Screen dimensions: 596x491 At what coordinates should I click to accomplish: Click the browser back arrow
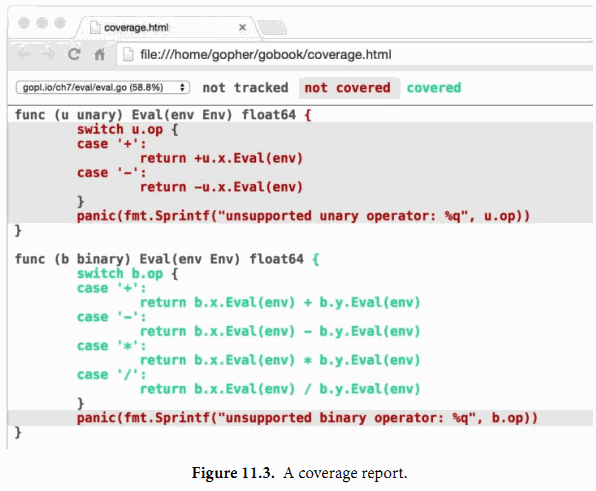coord(24,55)
